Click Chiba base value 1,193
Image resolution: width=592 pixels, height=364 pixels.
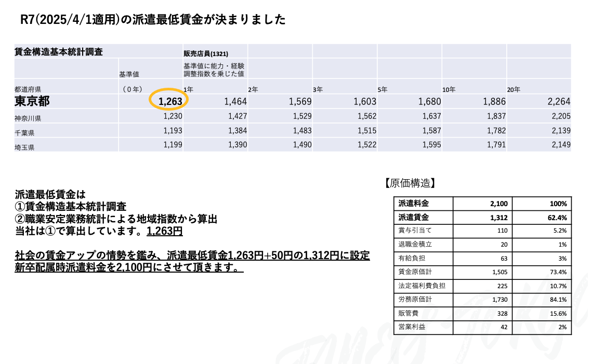(x=173, y=130)
